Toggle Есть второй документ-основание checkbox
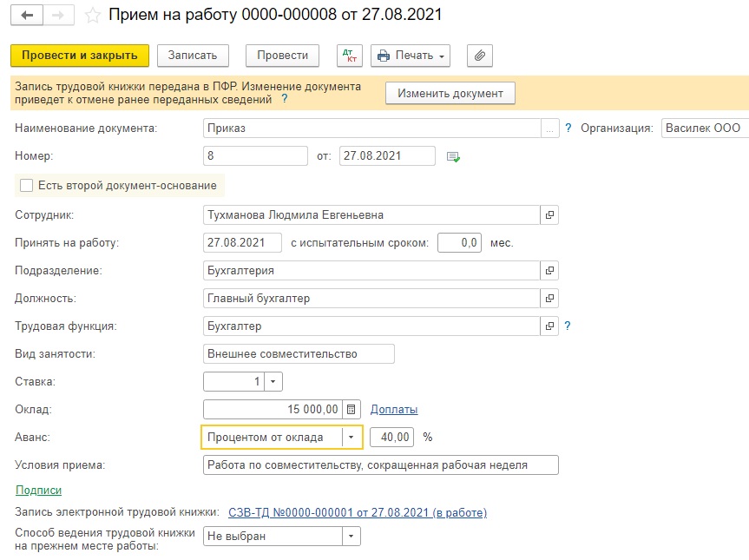This screenshot has width=749, height=560. coord(27,186)
